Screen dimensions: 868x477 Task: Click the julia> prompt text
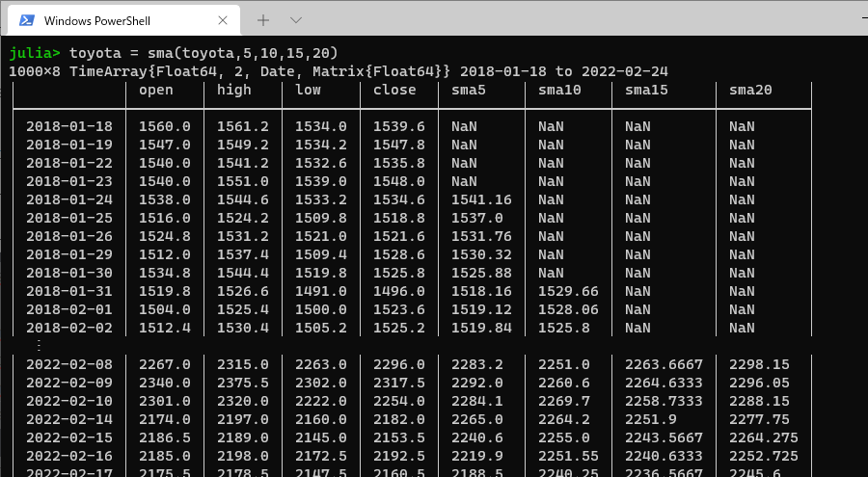(x=35, y=53)
